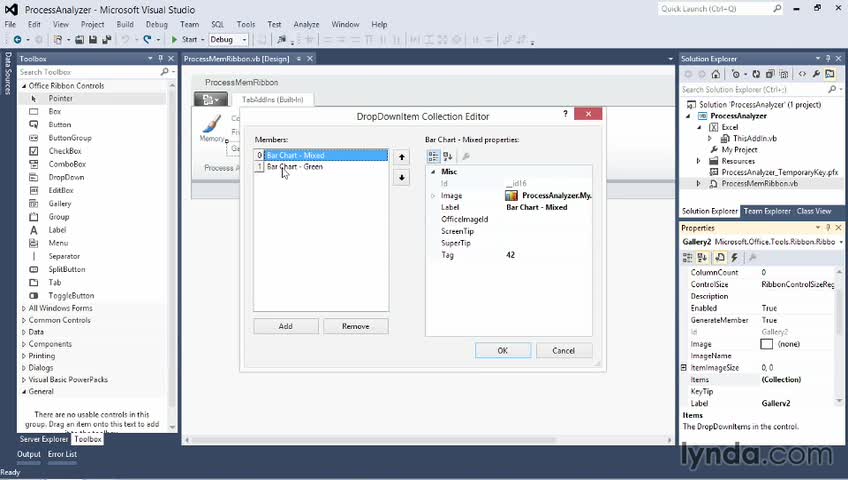
Task: Click in the Search Toolbox field
Action: coord(89,72)
